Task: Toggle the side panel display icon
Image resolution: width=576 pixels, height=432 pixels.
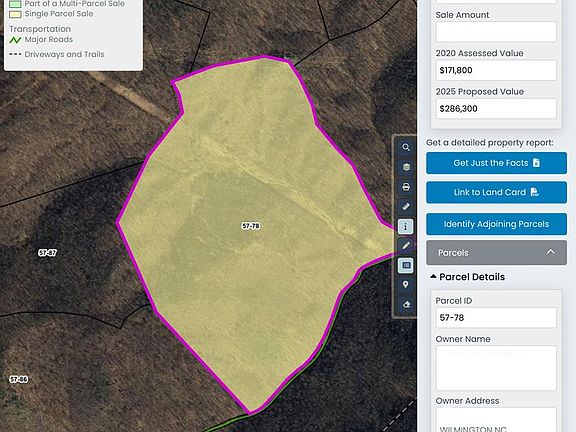Action: [x=406, y=265]
